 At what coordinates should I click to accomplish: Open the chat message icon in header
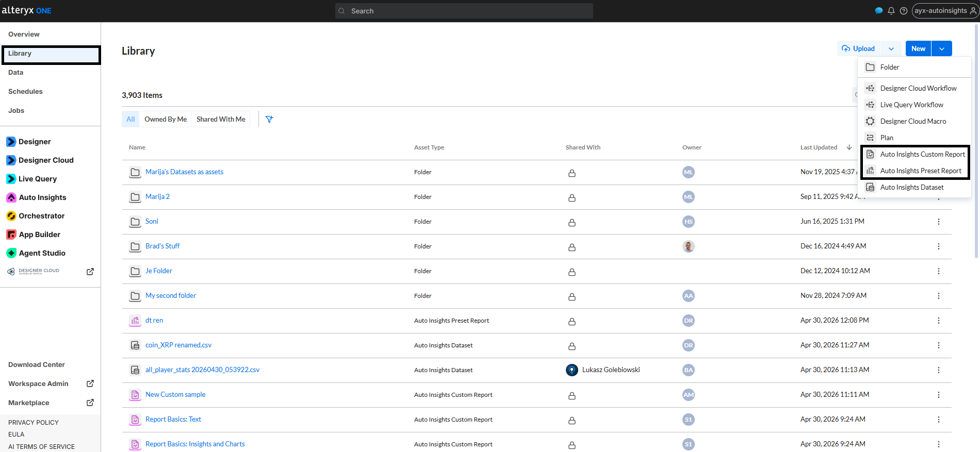pos(879,11)
